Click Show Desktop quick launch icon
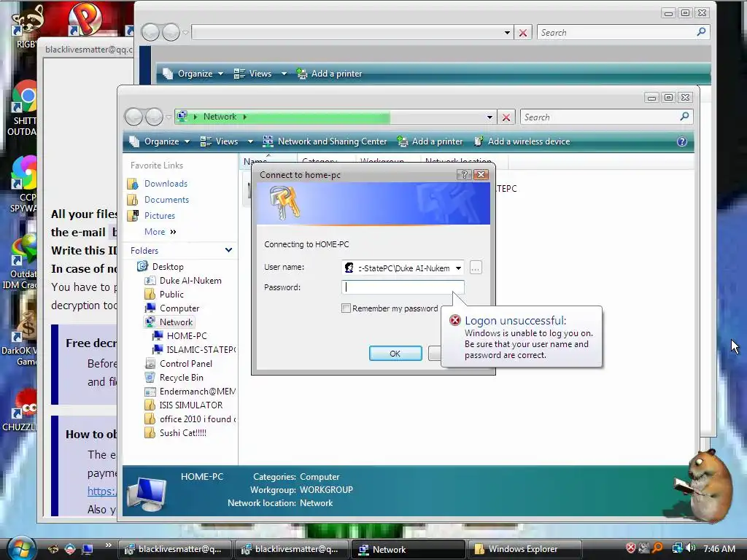Screen dimensions: 747x560 tap(88, 550)
